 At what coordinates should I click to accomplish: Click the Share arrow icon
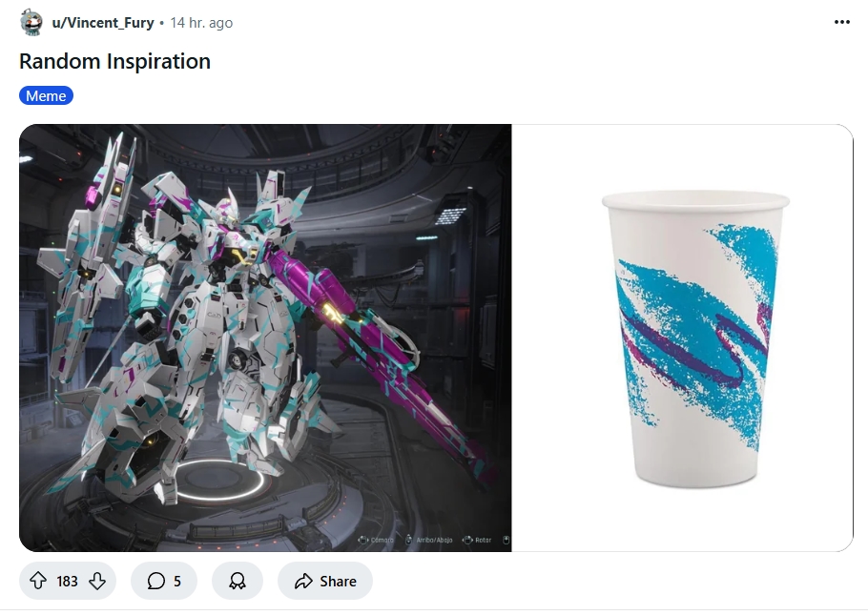coord(303,581)
